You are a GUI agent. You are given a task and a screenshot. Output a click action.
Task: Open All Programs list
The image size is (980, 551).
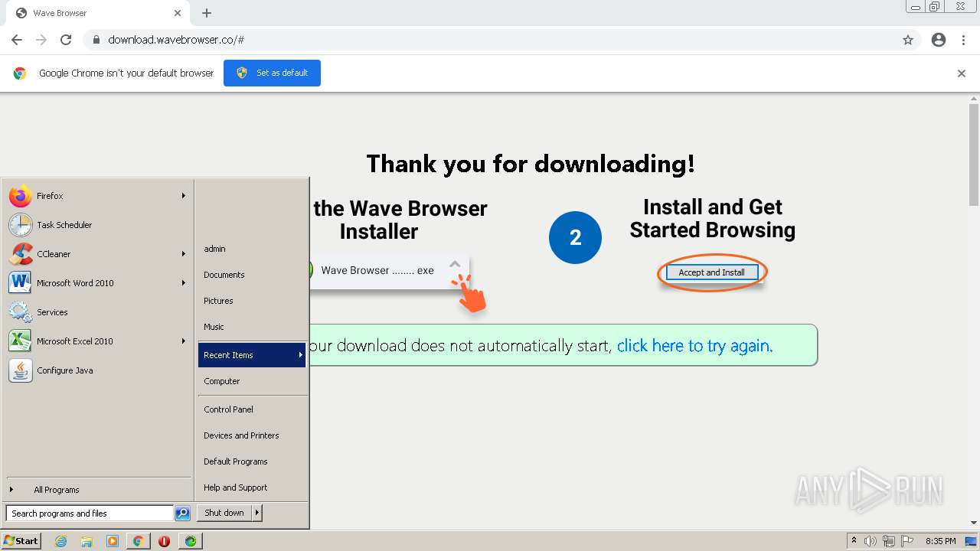(x=97, y=490)
